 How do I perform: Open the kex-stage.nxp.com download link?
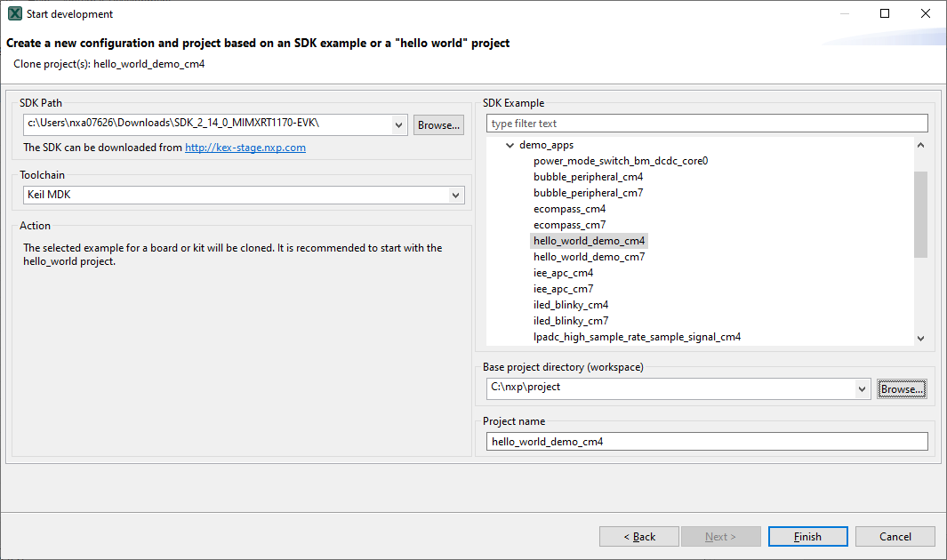tap(245, 148)
